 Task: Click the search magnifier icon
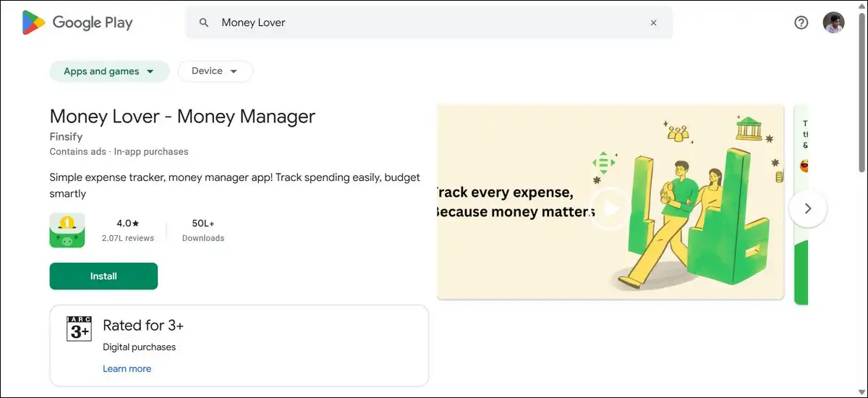pos(204,22)
